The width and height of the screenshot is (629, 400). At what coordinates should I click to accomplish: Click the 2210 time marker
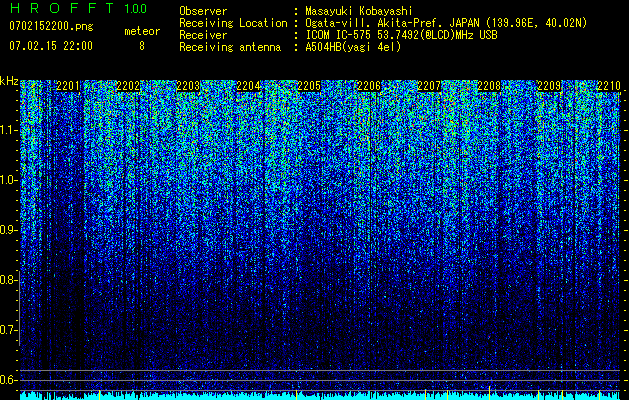tap(609, 86)
